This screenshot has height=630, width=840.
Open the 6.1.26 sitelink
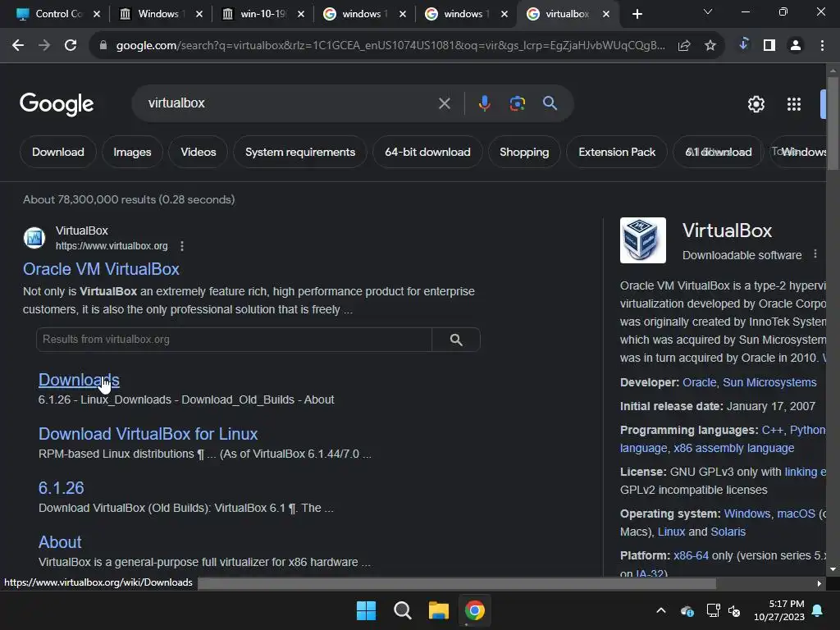[61, 488]
